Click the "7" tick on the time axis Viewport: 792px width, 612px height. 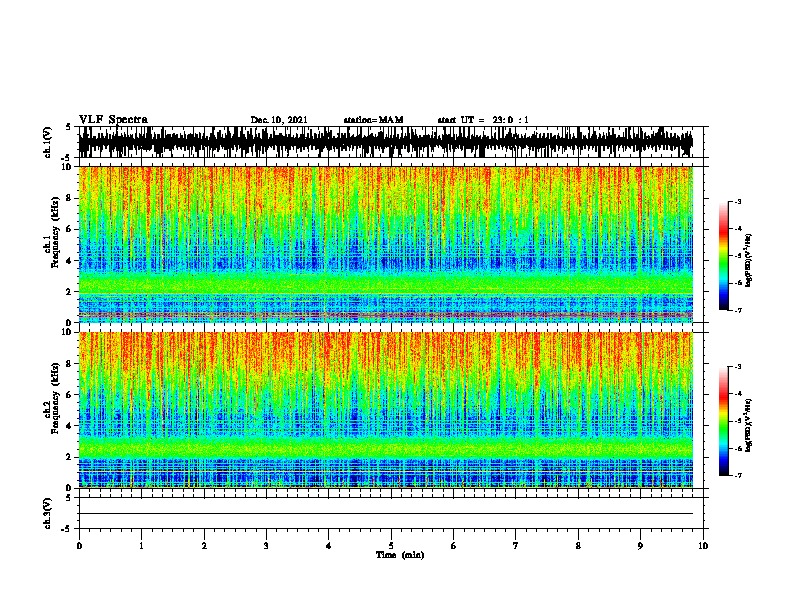[x=516, y=545]
